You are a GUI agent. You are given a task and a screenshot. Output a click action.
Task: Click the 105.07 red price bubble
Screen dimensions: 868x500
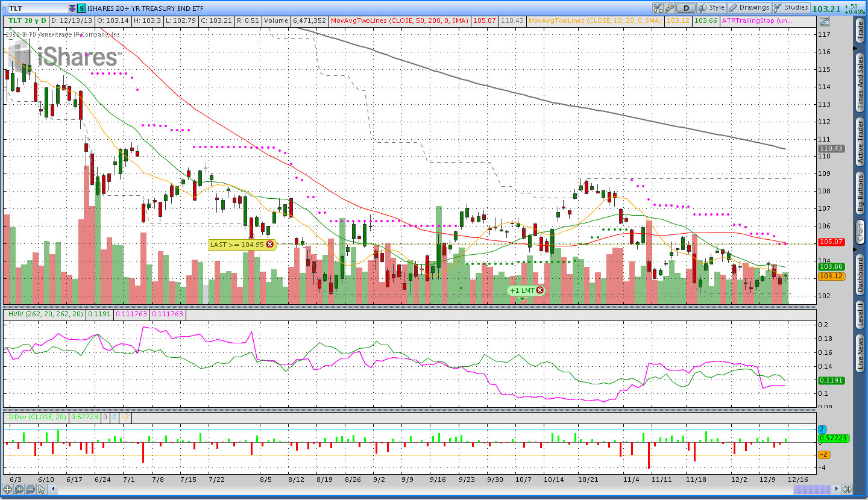click(832, 242)
